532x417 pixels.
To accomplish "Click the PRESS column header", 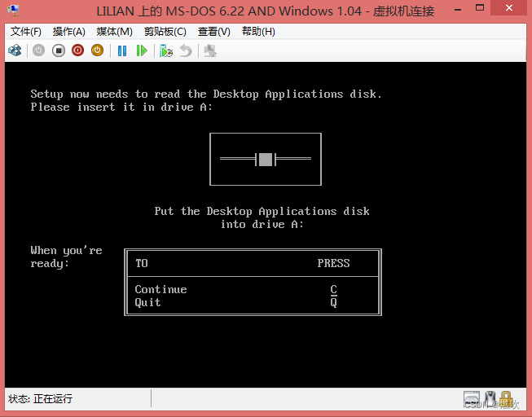I will coord(333,263).
